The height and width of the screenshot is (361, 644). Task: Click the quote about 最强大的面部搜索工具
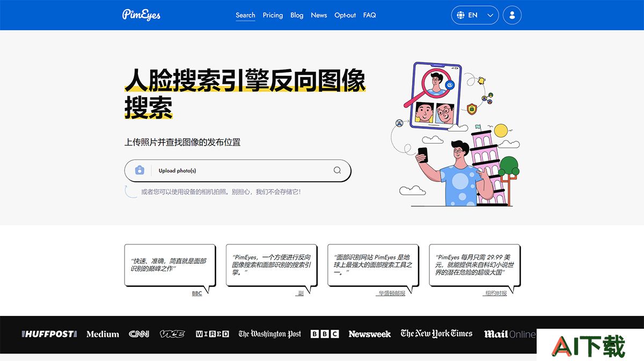pos(373,265)
